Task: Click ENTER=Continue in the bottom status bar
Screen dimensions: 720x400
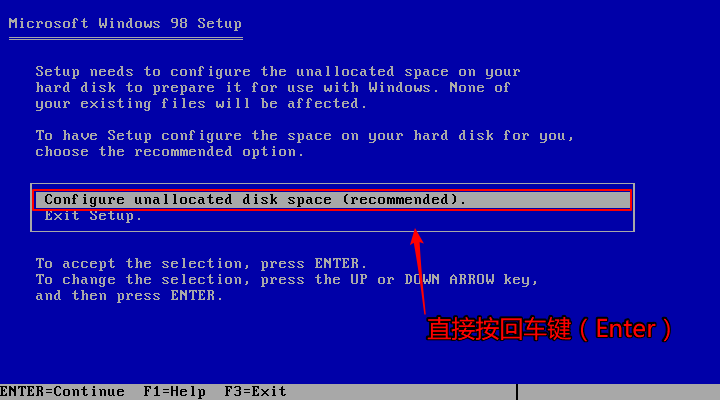Action: click(62, 391)
